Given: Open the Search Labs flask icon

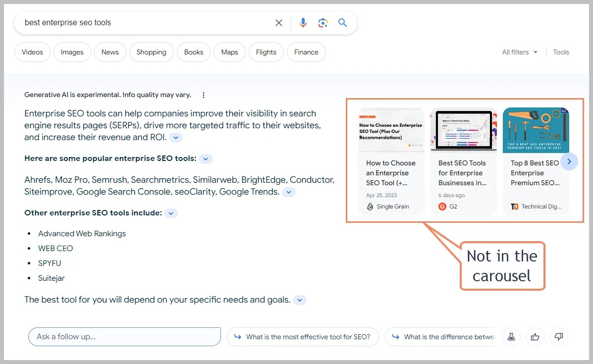Looking at the screenshot, I should coord(511,336).
